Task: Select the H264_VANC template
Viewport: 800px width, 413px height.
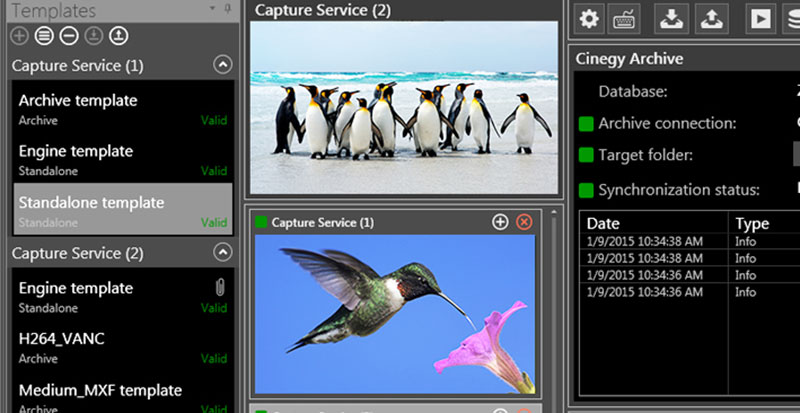Action: pyautogui.click(x=122, y=346)
